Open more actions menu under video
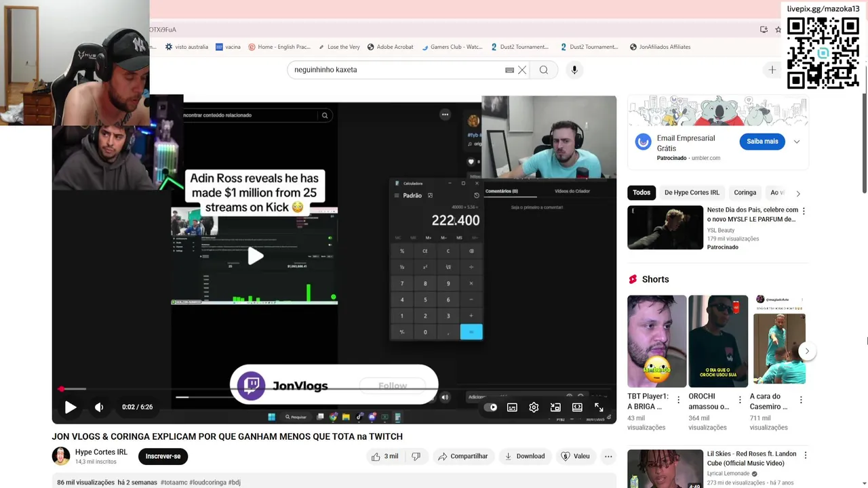This screenshot has width=868, height=488. click(608, 456)
